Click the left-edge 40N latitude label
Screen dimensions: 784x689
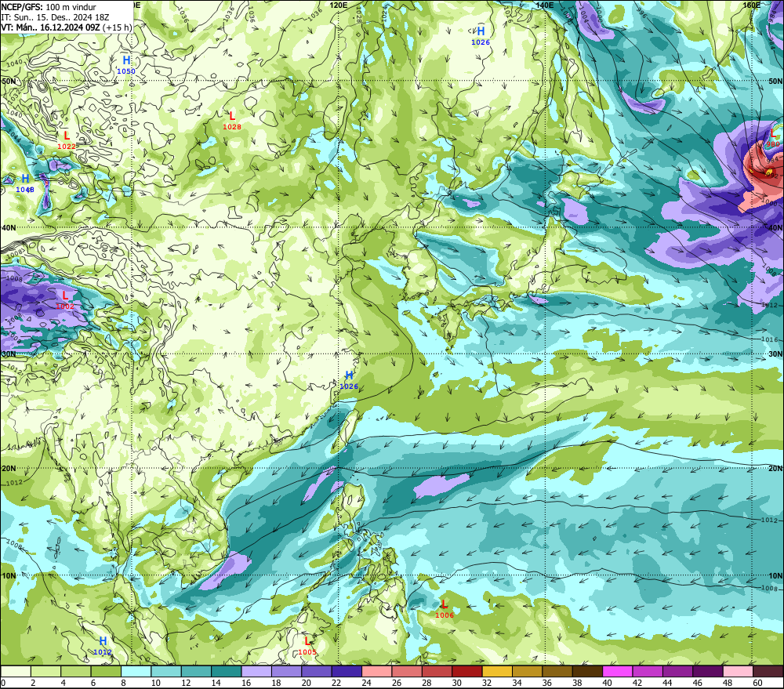tap(9, 227)
